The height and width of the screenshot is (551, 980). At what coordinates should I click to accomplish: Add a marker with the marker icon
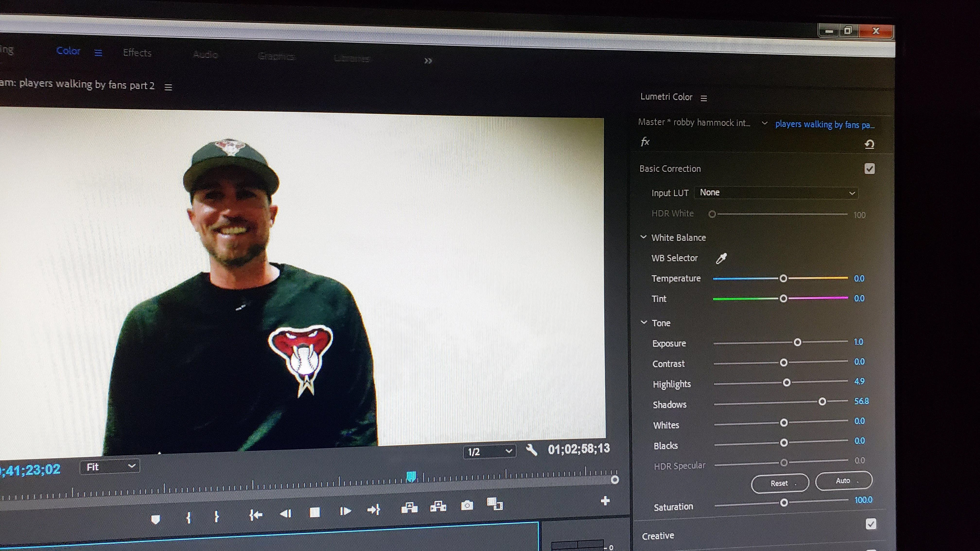(155, 519)
